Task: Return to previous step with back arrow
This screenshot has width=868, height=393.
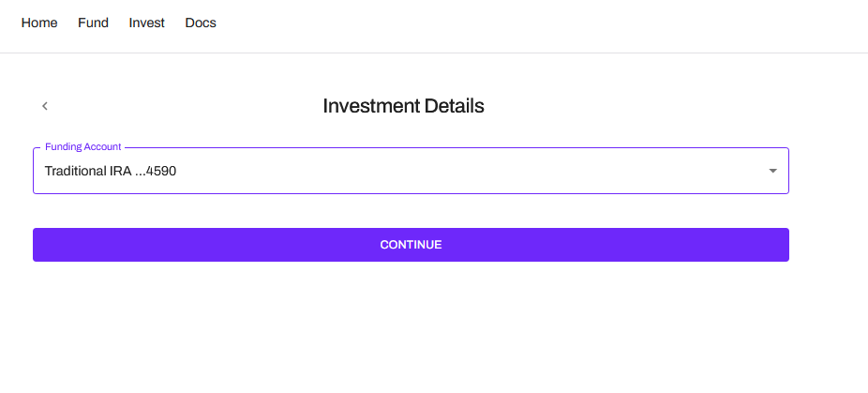Action: point(44,106)
